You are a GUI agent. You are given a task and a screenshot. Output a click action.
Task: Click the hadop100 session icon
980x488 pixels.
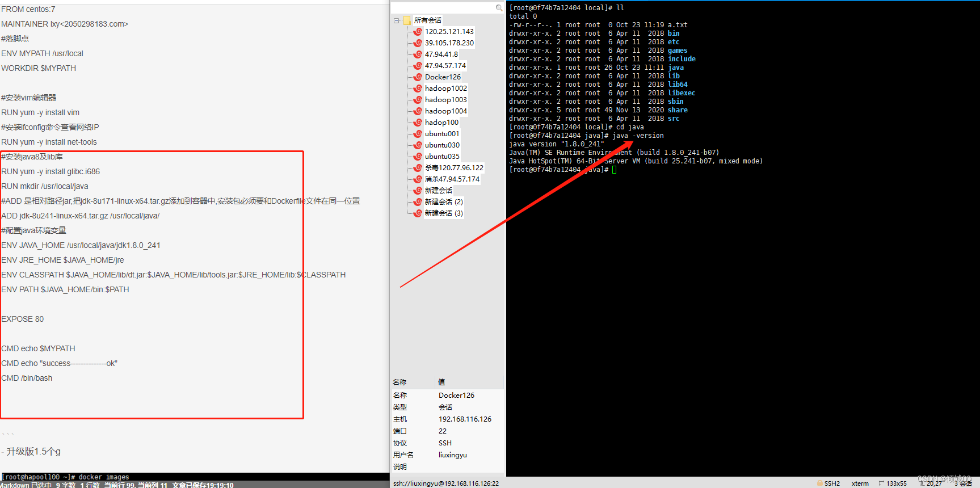click(418, 123)
